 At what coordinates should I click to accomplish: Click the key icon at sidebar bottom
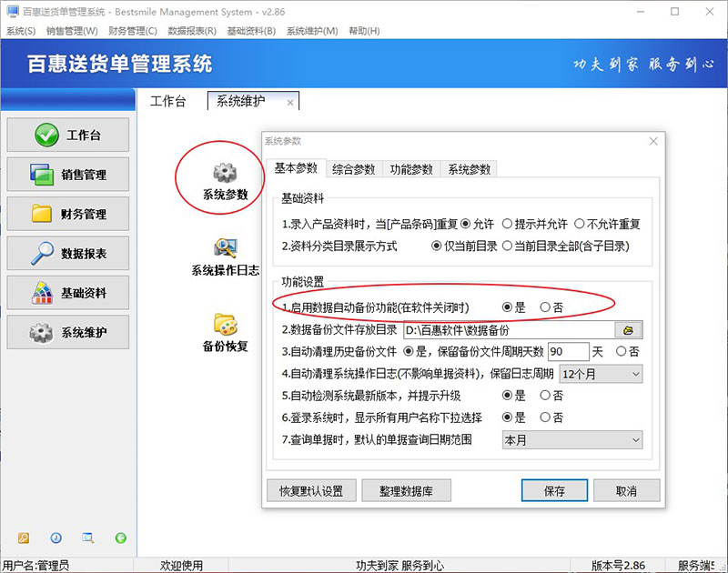[24, 538]
